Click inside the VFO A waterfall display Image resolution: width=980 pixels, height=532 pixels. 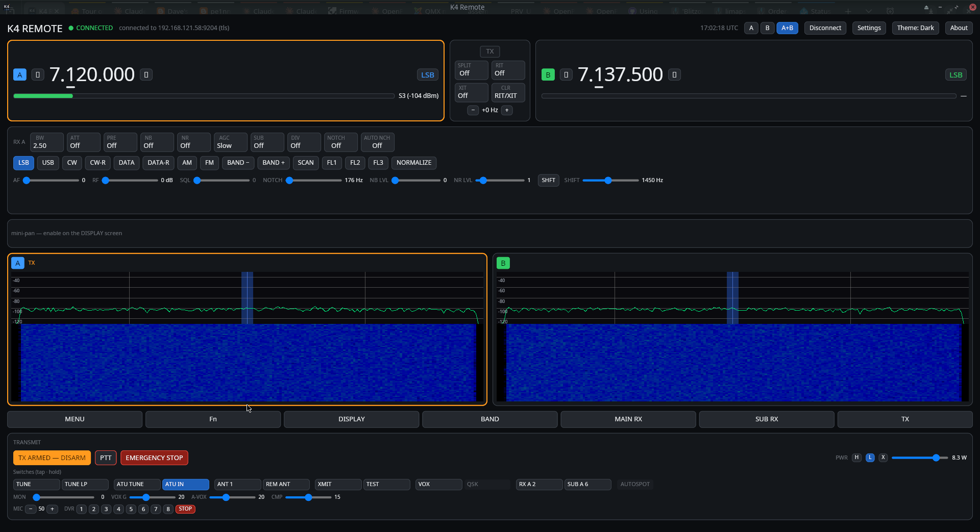pos(248,363)
